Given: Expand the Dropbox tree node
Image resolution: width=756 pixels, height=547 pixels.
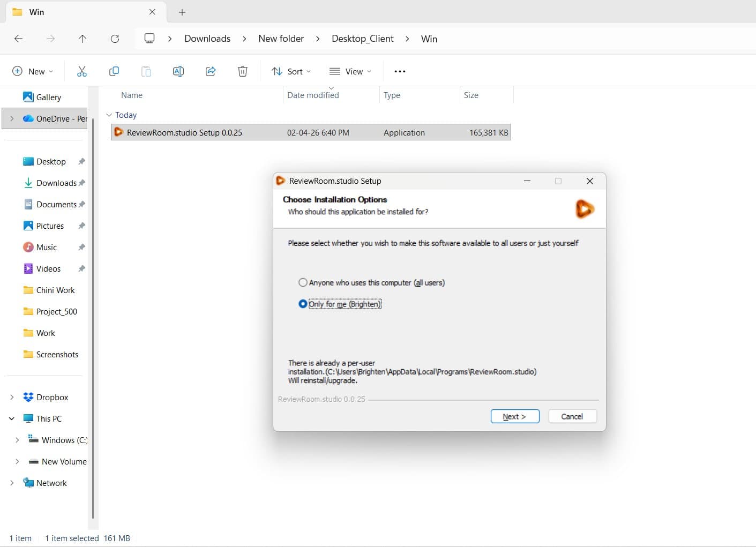Looking at the screenshot, I should tap(12, 397).
